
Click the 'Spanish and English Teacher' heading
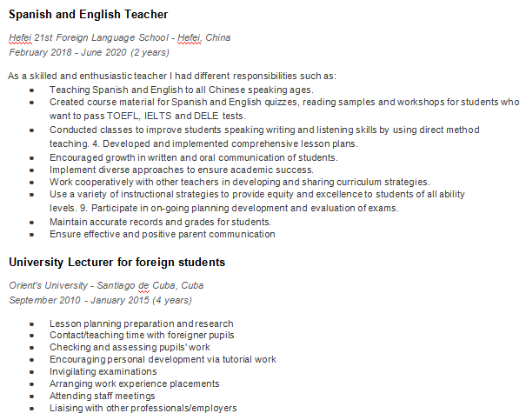click(x=89, y=15)
